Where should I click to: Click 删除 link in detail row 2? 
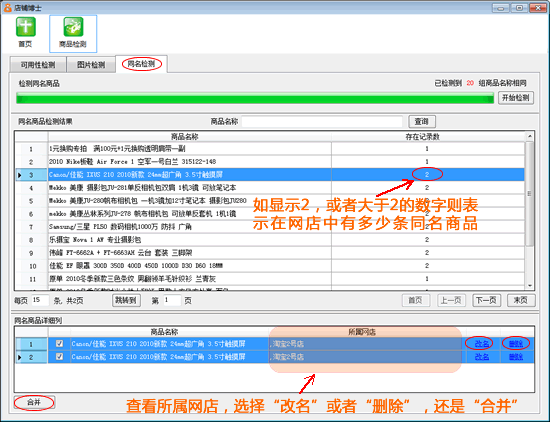(x=516, y=357)
